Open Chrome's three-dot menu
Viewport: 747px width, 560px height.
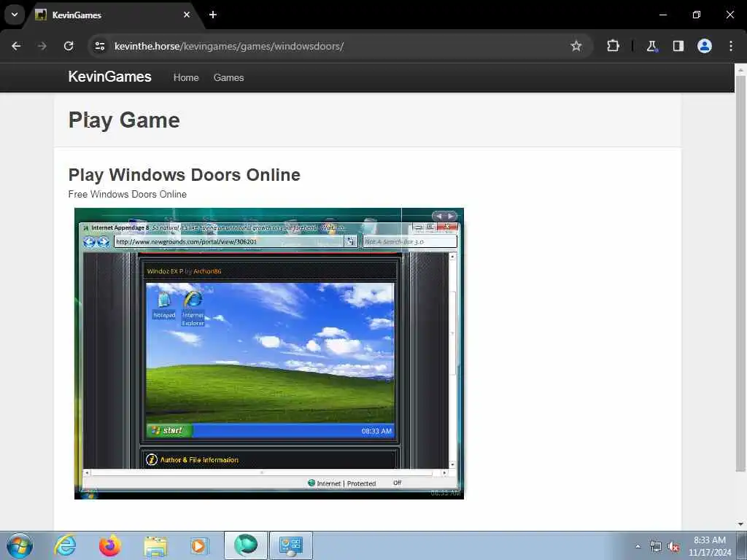731,46
